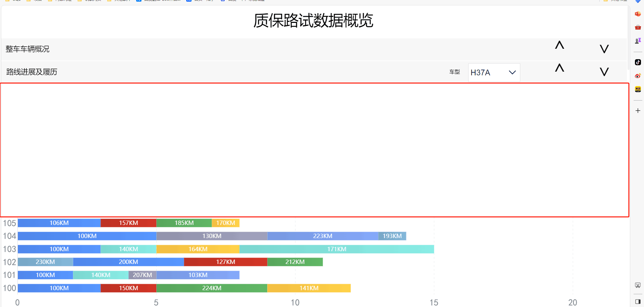Open the PowerPoint icon in the browser sidebar
Viewport: 644px width, 307px height.
638,14
